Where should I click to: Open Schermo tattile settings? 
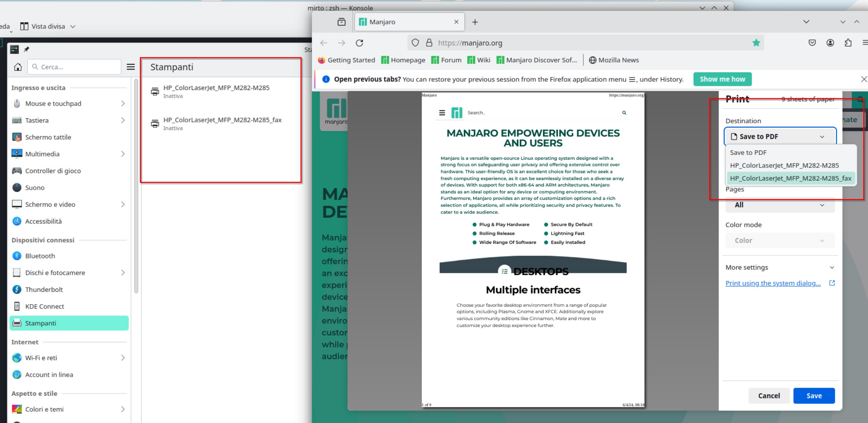tap(69, 137)
